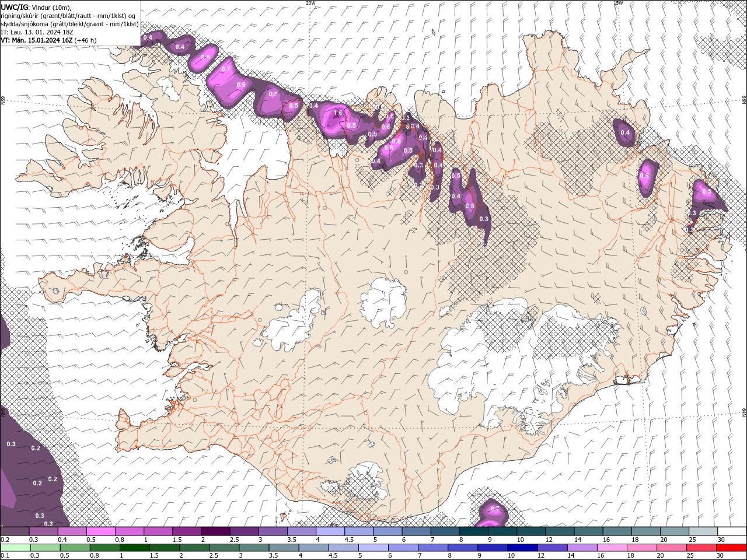Click the "30" label in upper legend row
The image size is (747, 560).
(720, 540)
